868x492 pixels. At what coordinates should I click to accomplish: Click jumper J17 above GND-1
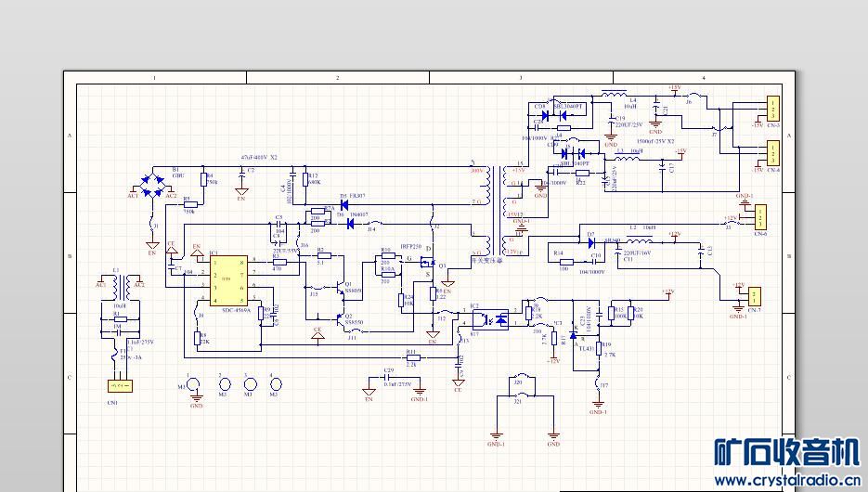click(x=598, y=384)
